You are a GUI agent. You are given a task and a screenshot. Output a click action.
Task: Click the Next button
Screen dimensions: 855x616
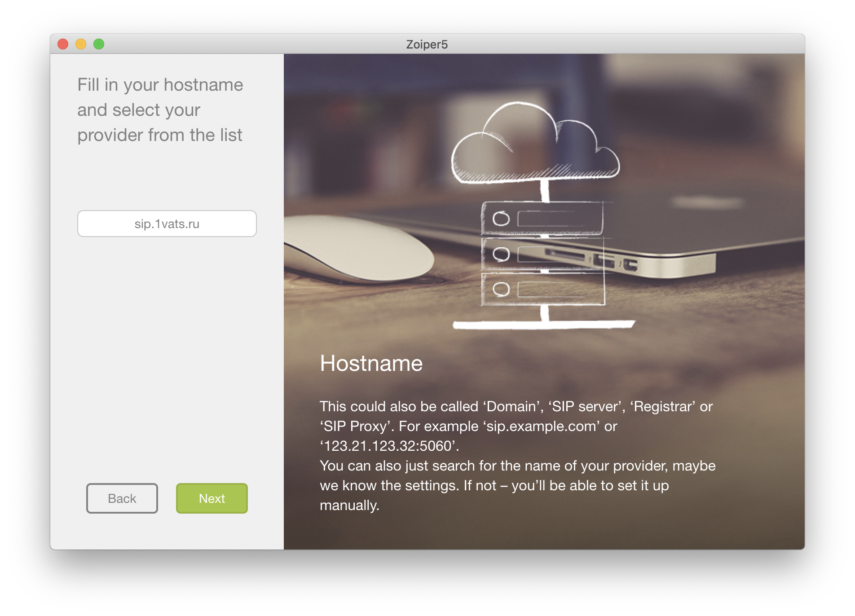(x=212, y=498)
